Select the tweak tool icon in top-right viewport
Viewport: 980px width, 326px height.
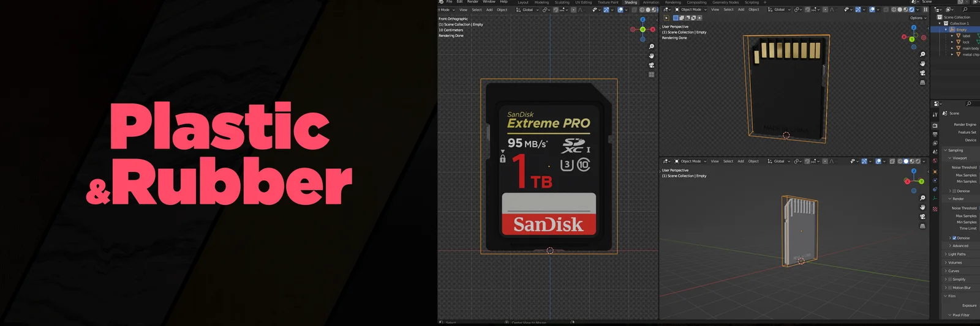pyautogui.click(x=666, y=18)
